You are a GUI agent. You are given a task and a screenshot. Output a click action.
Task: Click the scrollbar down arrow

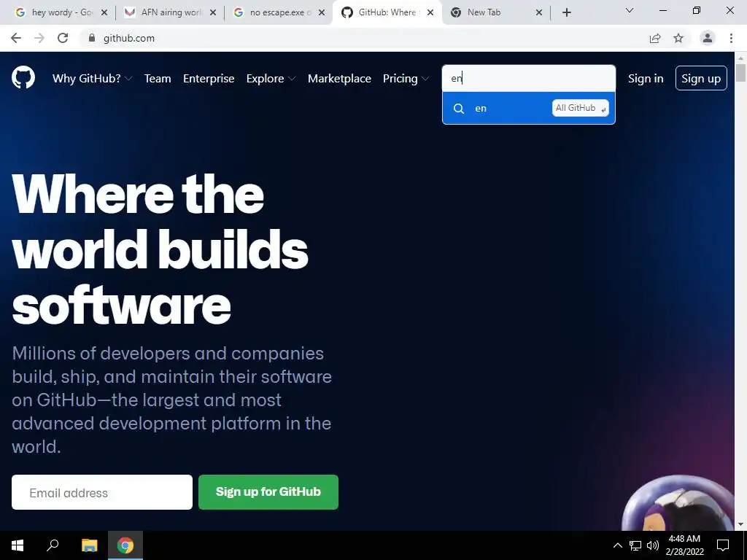tap(740, 524)
